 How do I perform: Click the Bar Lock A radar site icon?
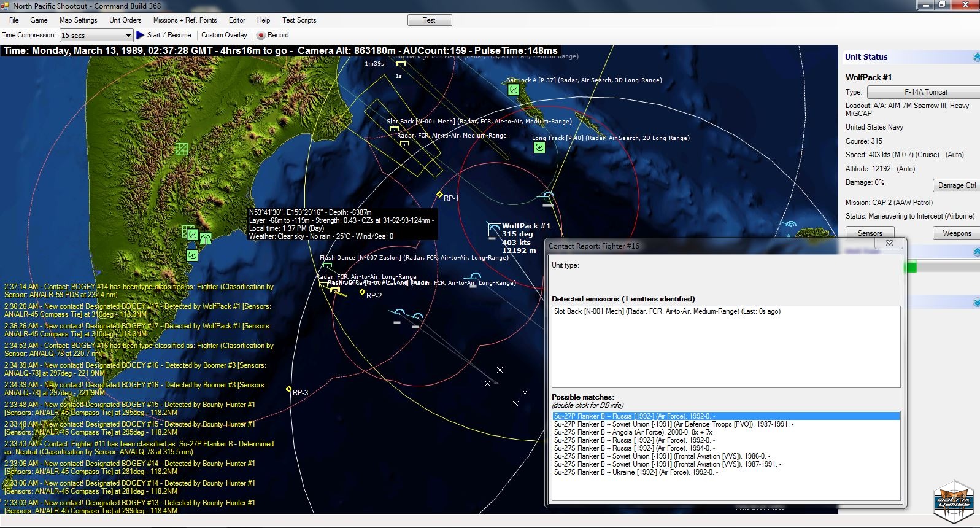(514, 90)
